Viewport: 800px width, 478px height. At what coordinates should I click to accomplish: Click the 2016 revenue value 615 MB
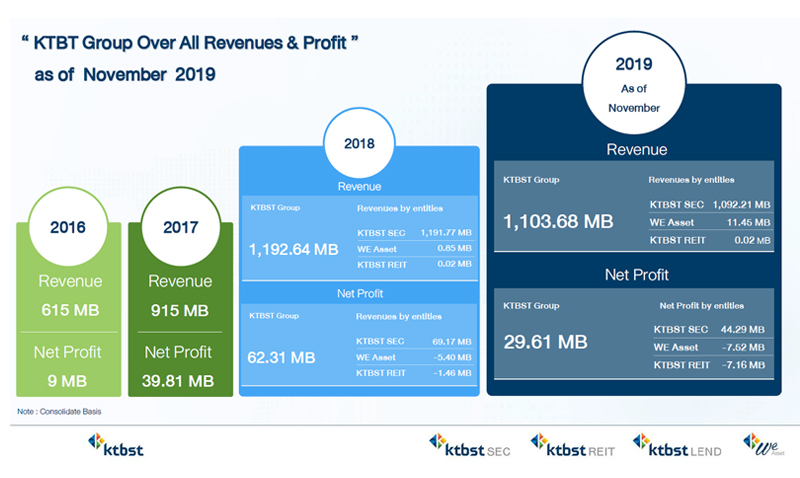[x=70, y=310]
